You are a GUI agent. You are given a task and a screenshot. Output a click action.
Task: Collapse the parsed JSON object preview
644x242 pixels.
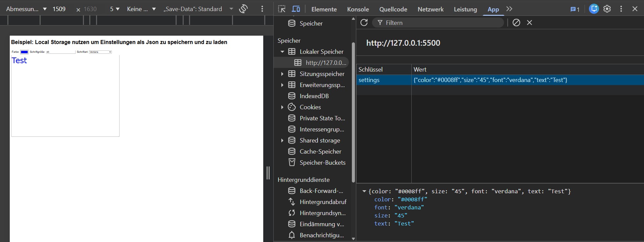(x=364, y=192)
